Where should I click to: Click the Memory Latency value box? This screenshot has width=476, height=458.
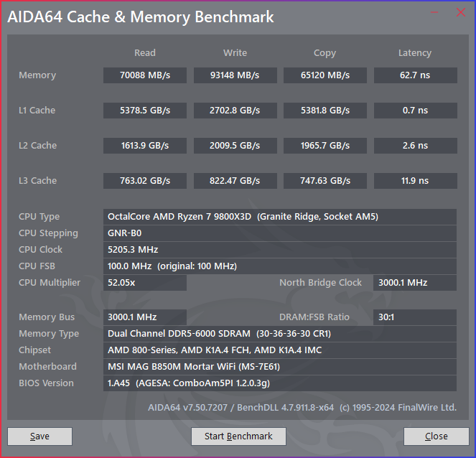[415, 75]
